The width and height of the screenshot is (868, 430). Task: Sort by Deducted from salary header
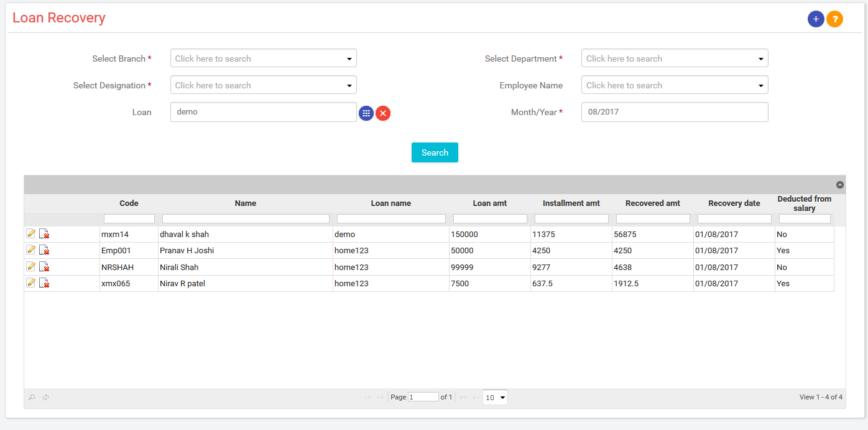(805, 203)
